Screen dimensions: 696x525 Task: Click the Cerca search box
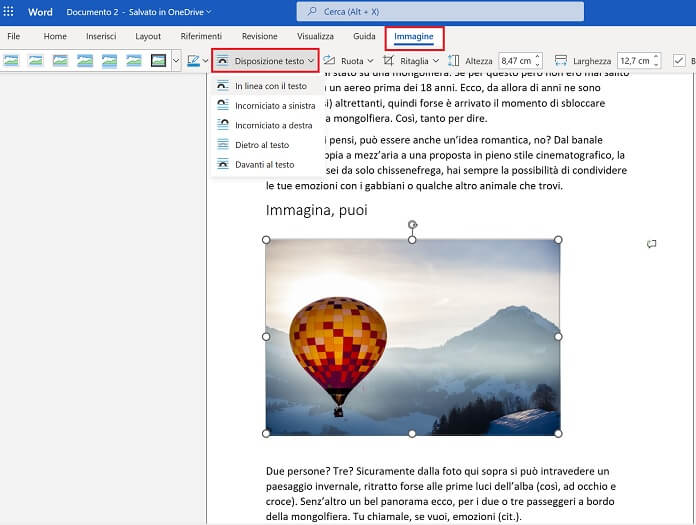point(440,12)
